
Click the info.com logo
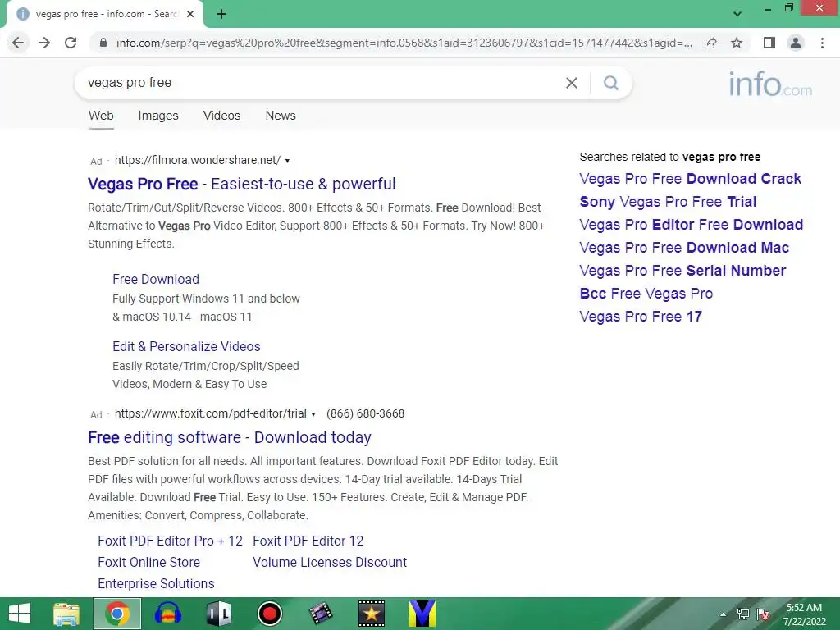point(769,84)
